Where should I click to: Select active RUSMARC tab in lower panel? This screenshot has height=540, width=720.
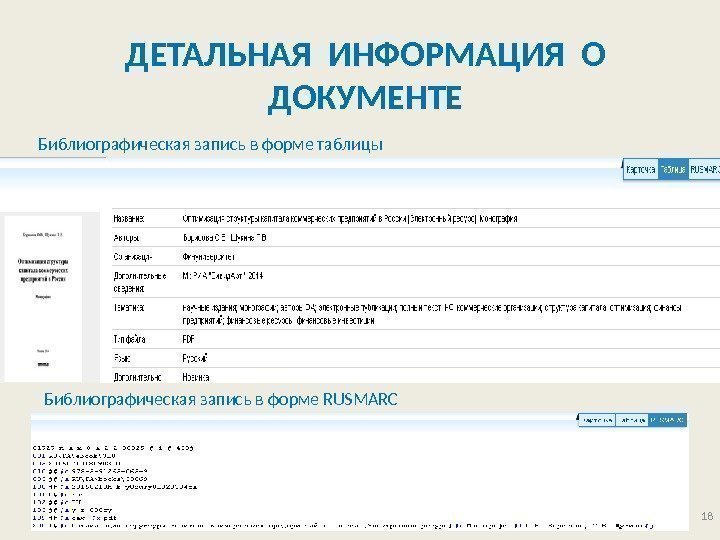pyautogui.click(x=668, y=420)
